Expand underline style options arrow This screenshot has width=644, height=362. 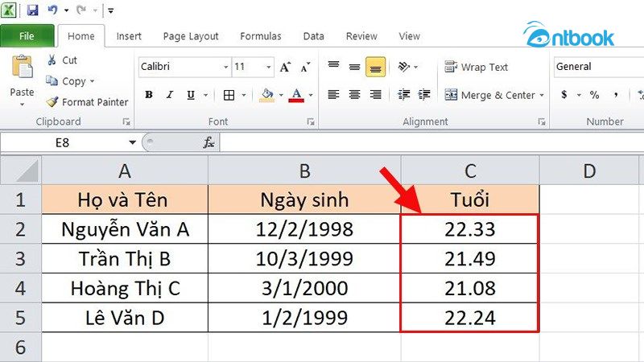click(205, 95)
